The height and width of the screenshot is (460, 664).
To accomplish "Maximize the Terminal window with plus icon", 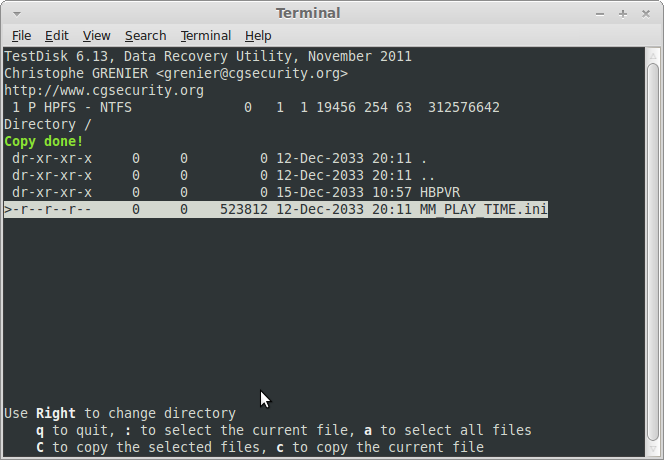I will (x=622, y=14).
